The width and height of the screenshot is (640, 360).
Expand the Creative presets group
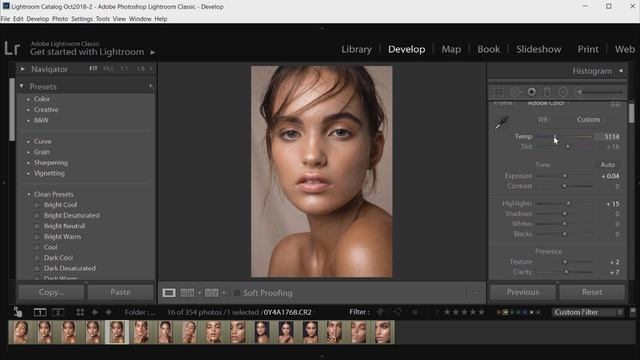click(28, 110)
